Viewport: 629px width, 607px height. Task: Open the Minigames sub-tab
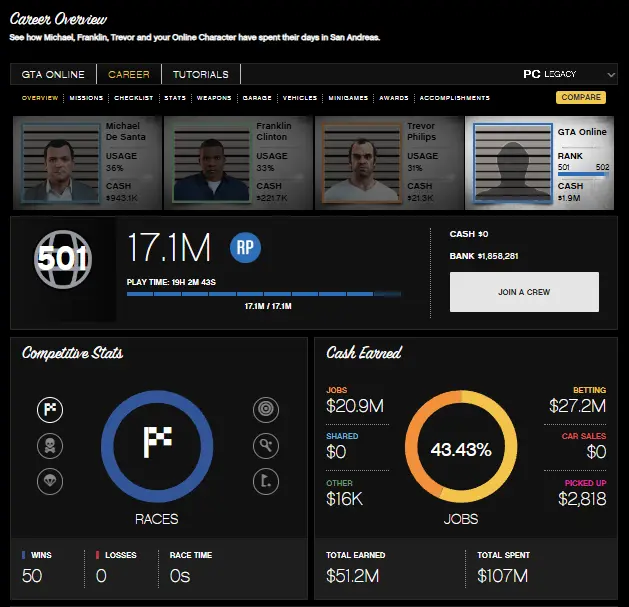[348, 98]
